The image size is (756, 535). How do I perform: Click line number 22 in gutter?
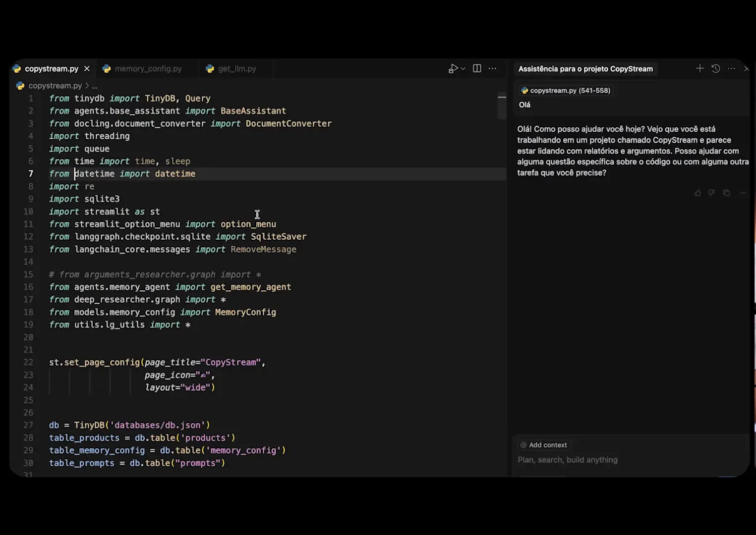pyautogui.click(x=28, y=363)
